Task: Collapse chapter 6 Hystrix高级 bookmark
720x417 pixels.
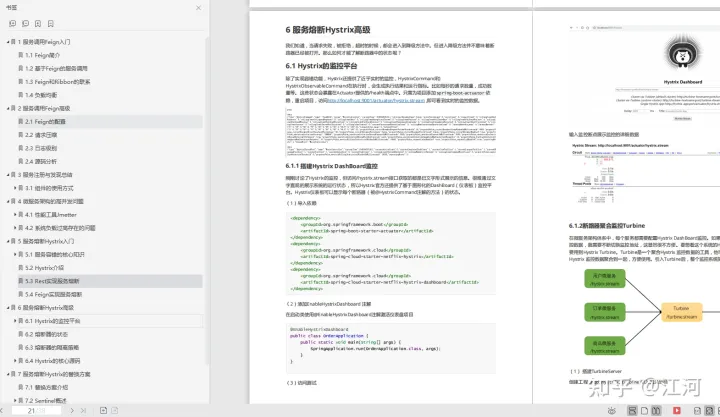Action: coord(8,308)
